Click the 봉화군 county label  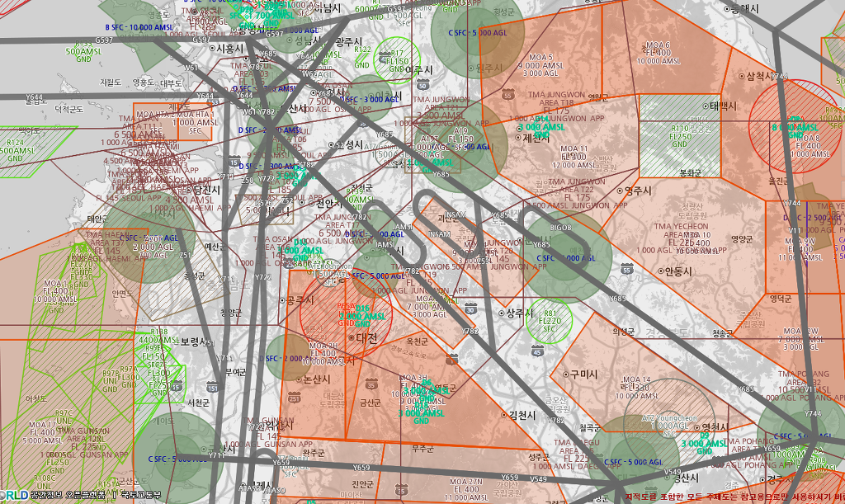point(691,173)
